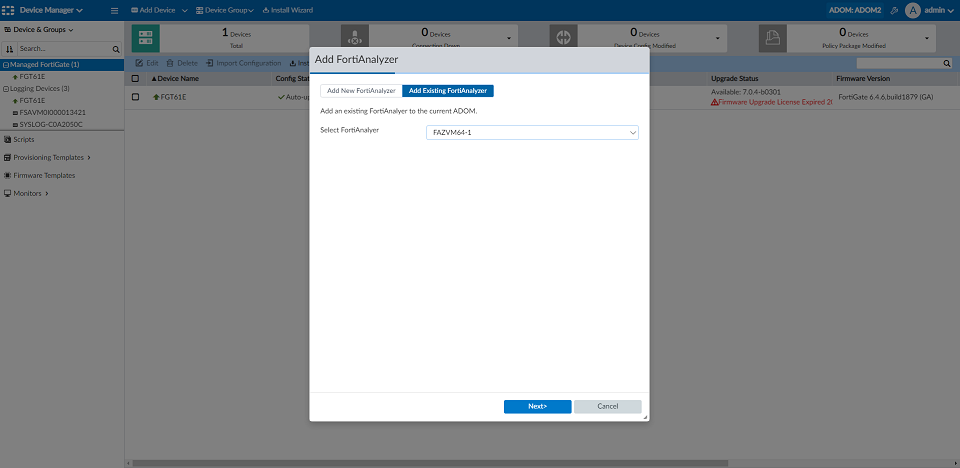Sort by Firmware Version column
The width and height of the screenshot is (960, 468).
[x=863, y=78]
